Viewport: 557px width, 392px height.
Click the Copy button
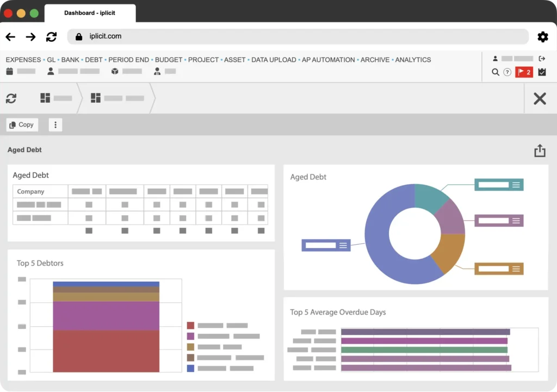22,125
